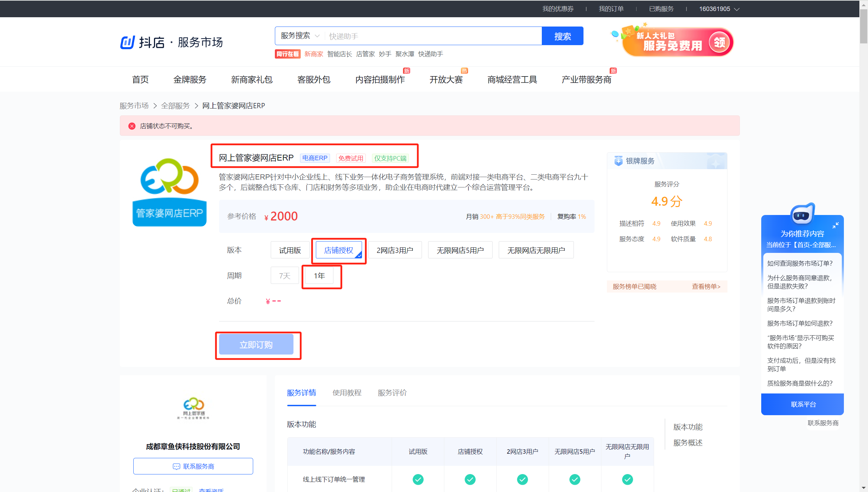Viewport: 868px width, 492px height.
Task: Open 商城经营工具 navigation item
Action: point(512,80)
